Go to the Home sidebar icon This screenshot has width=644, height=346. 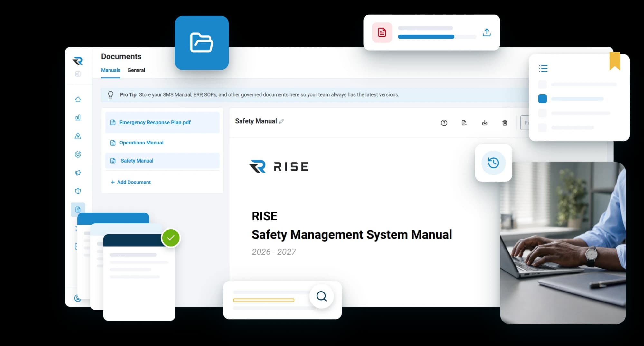tap(78, 99)
